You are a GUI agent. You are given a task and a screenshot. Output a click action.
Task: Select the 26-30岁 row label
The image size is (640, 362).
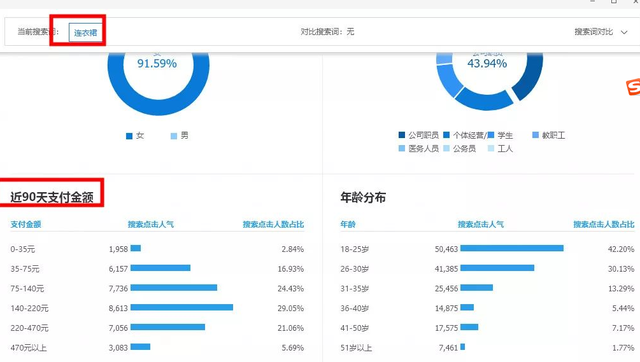[x=355, y=269]
